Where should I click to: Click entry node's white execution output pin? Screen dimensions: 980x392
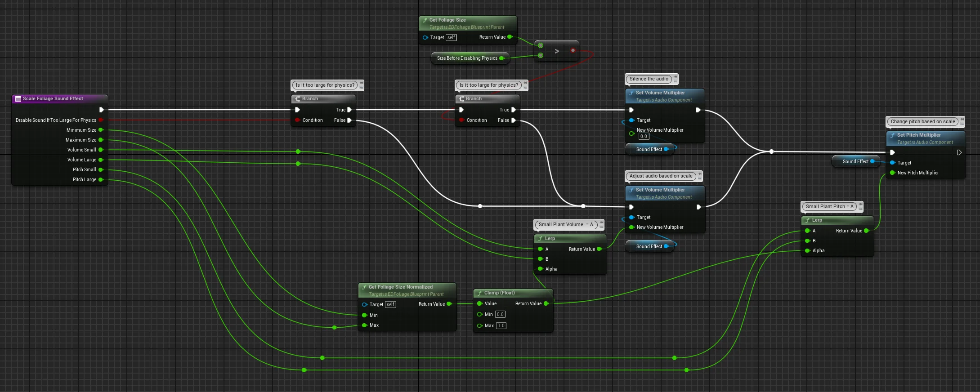101,110
